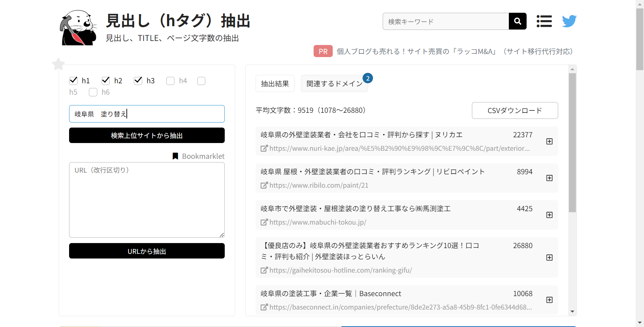Enable the h5 checkbox

(x=201, y=81)
